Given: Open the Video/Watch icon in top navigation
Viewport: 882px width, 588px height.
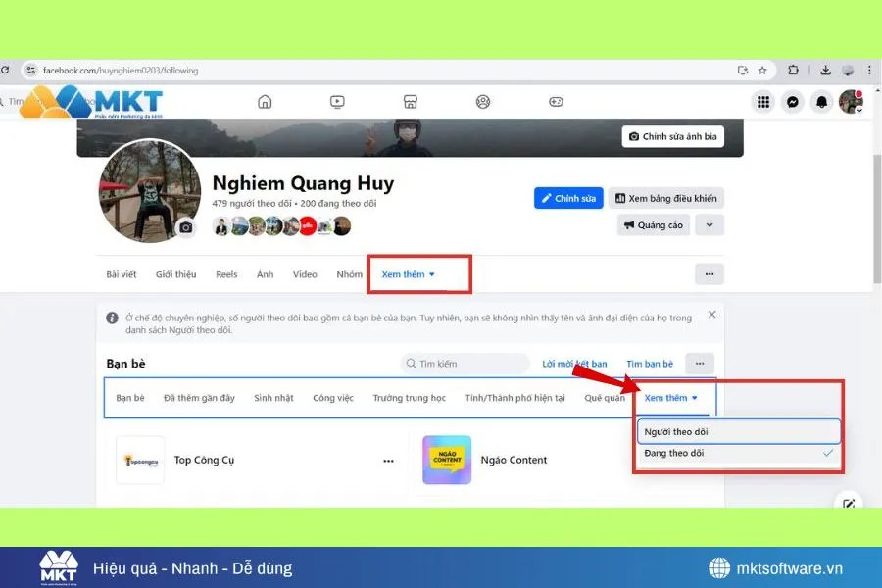Looking at the screenshot, I should tap(337, 101).
